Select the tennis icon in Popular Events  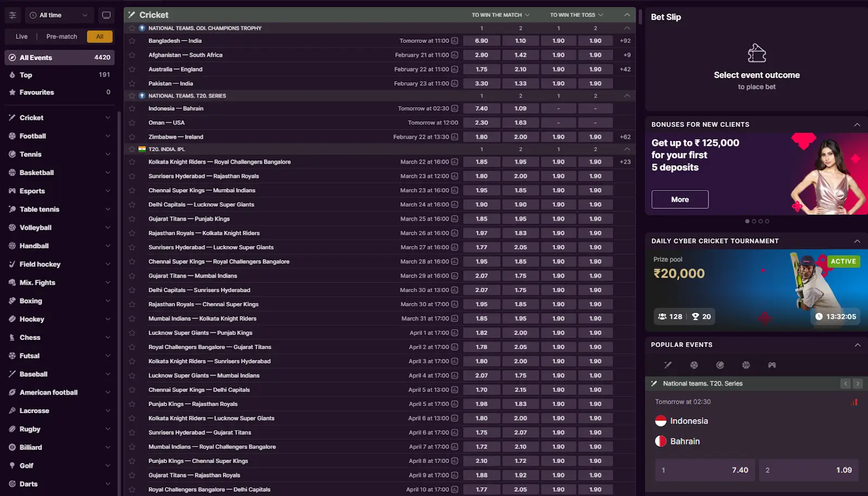pyautogui.click(x=720, y=365)
